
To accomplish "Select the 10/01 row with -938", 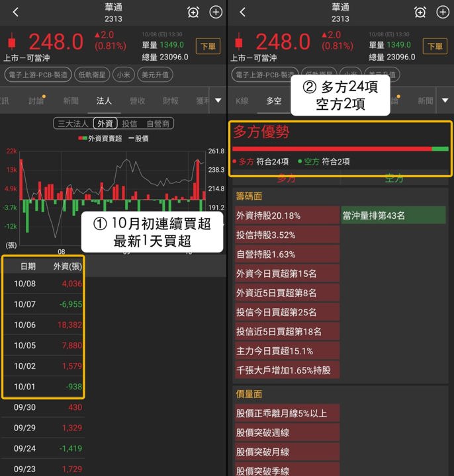I will (x=43, y=387).
